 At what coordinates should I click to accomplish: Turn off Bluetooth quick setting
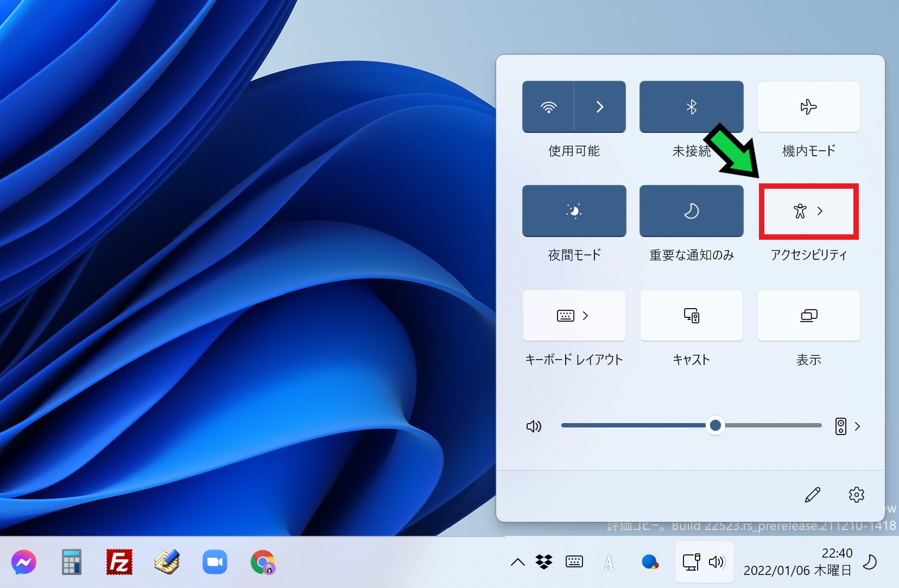[x=691, y=107]
